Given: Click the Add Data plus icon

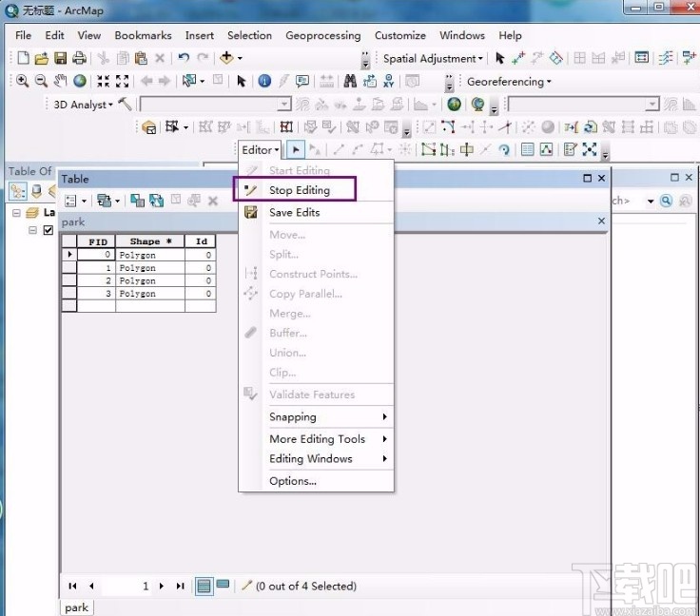Looking at the screenshot, I should 226,58.
